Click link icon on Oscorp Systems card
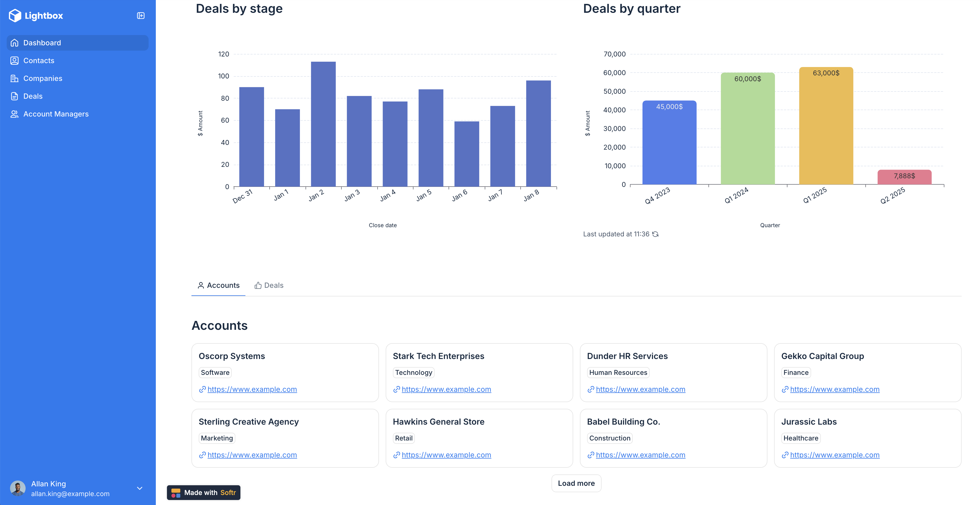Viewport: 980px width, 505px height. click(202, 389)
